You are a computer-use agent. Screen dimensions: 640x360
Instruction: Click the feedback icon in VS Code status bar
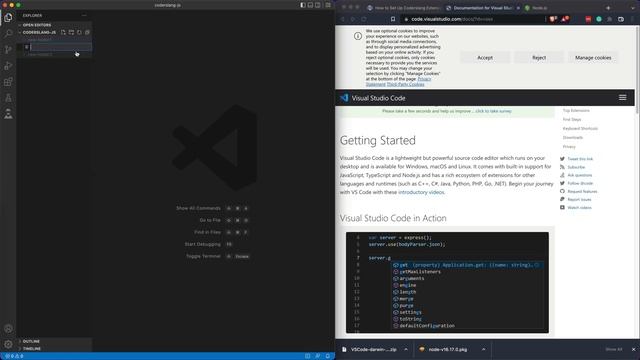click(318, 356)
